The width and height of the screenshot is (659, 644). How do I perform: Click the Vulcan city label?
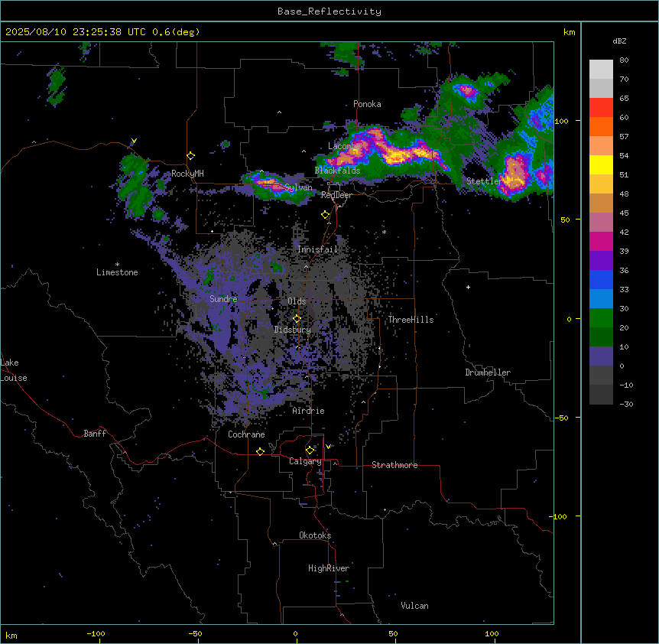tap(414, 606)
